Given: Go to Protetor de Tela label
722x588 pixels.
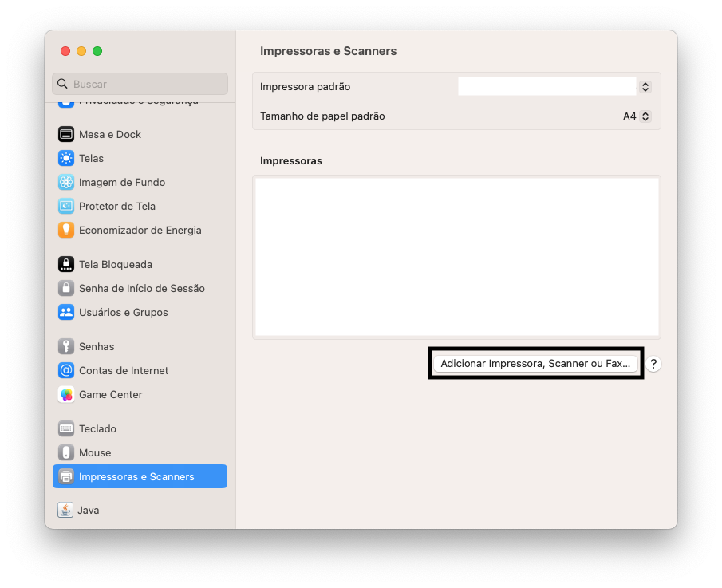Looking at the screenshot, I should [x=117, y=207].
